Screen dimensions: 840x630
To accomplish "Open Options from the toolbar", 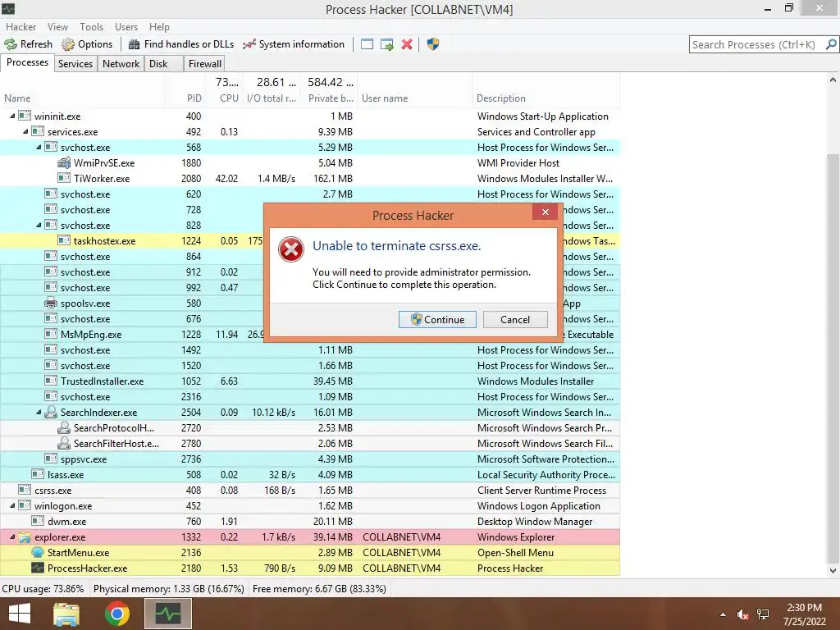I will pos(87,44).
